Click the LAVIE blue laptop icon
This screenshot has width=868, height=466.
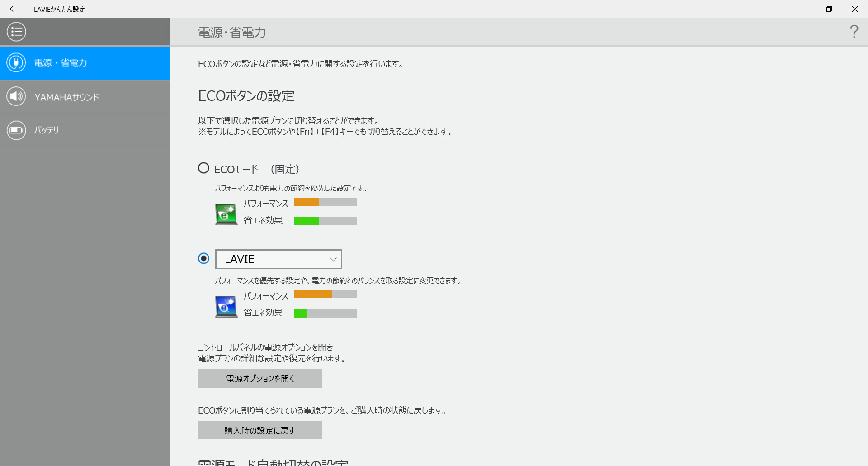pos(226,306)
